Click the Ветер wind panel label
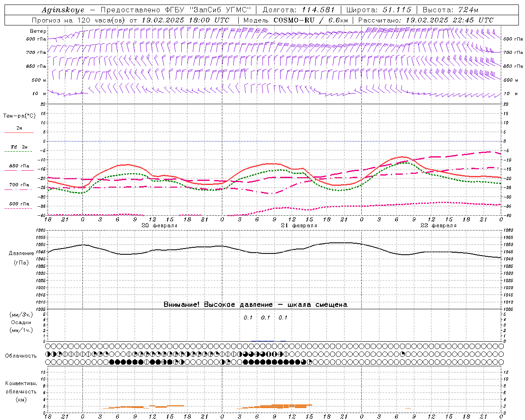This screenshot has height=420, width=525. [x=38, y=31]
